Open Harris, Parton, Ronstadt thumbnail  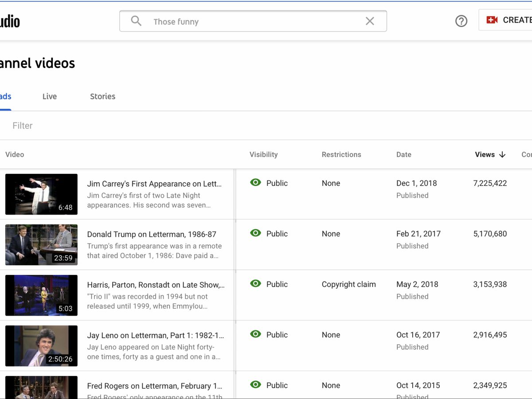coord(41,295)
